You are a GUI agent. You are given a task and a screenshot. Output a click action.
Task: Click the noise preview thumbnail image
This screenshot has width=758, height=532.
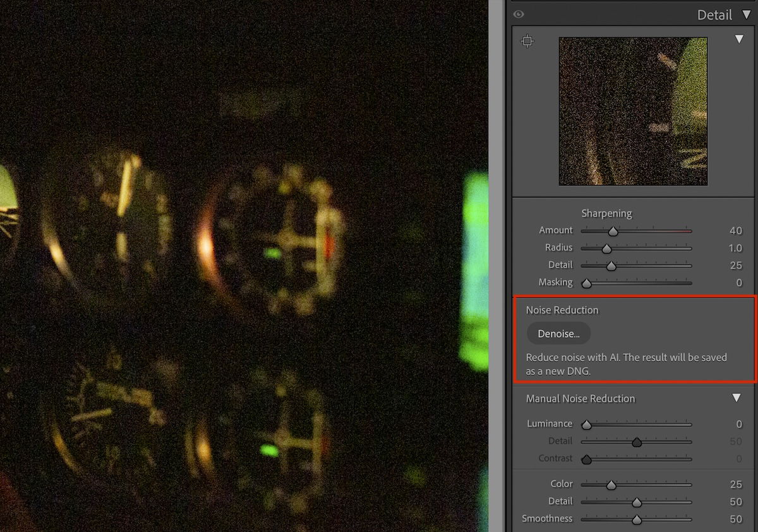point(633,112)
